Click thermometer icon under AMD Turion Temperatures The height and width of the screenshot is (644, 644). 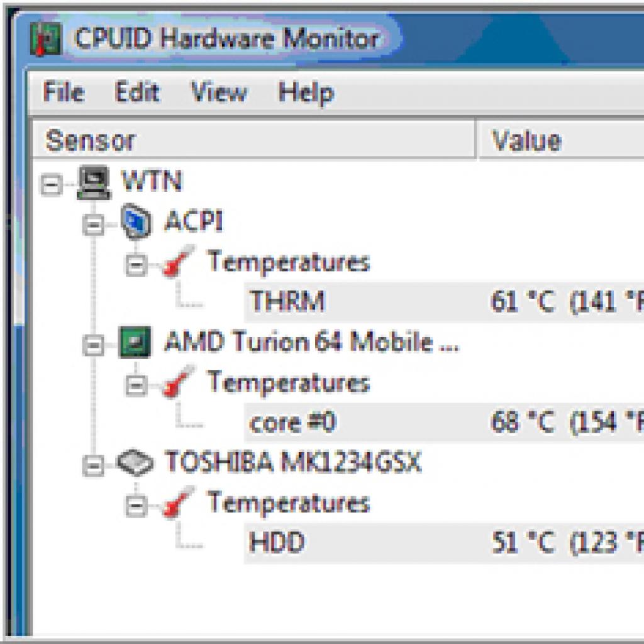coord(179,382)
